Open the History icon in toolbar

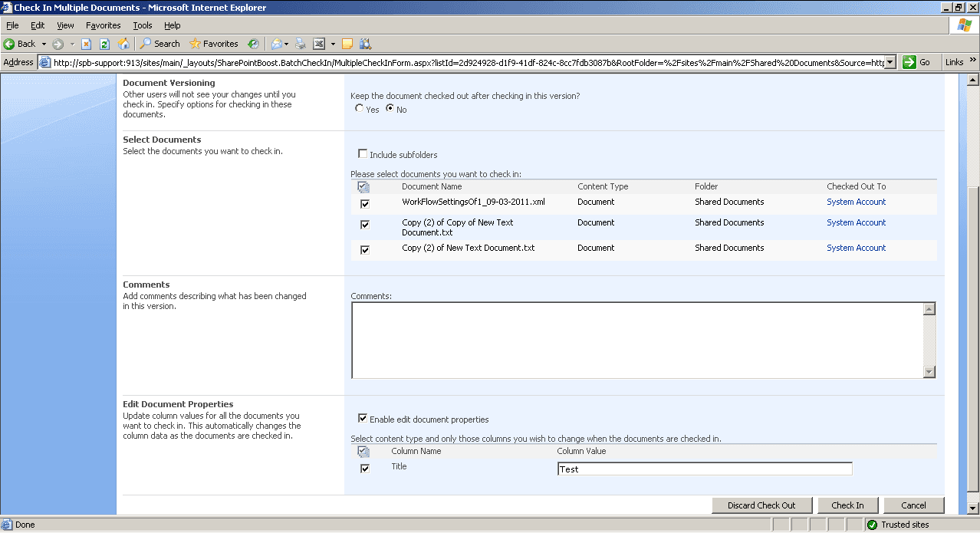[253, 44]
